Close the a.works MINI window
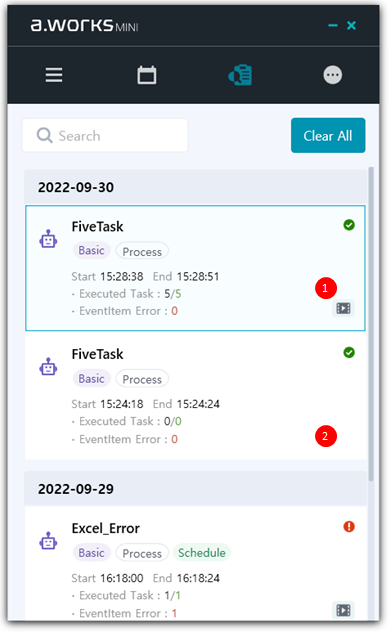Image resolution: width=390 pixels, height=632 pixels. pyautogui.click(x=351, y=25)
